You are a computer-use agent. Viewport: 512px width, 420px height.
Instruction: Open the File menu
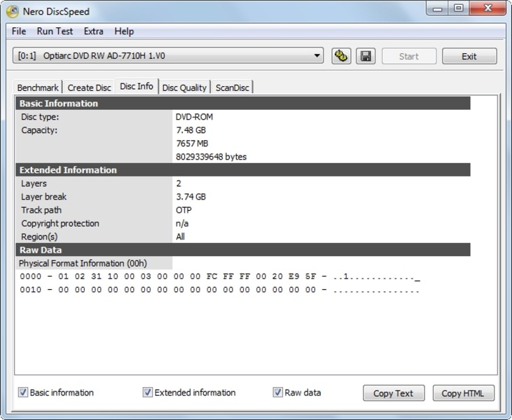click(19, 31)
